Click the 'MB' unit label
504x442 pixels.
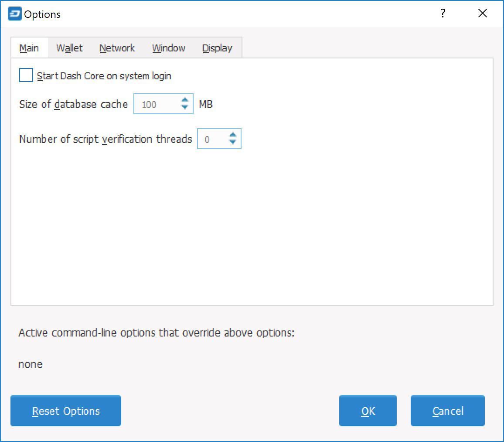click(x=206, y=104)
